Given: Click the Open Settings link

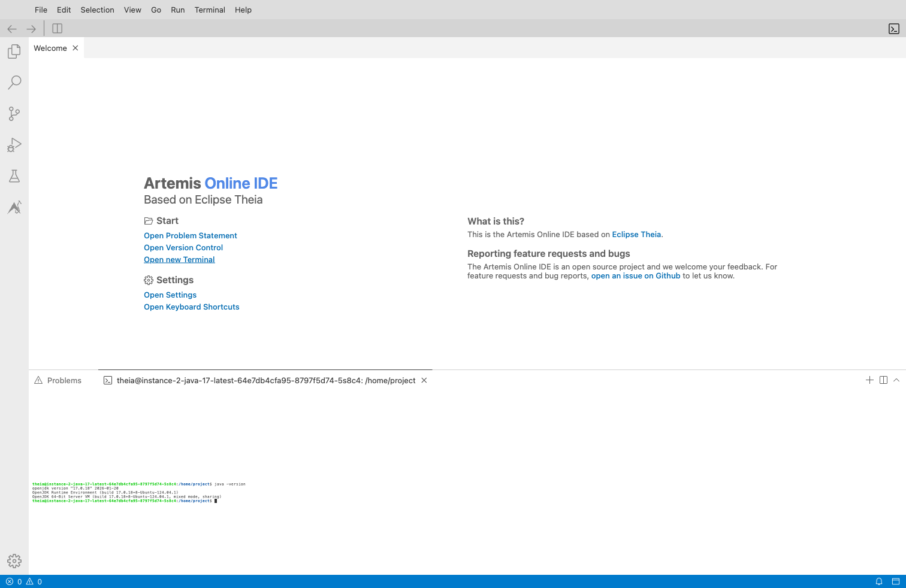Looking at the screenshot, I should [170, 295].
